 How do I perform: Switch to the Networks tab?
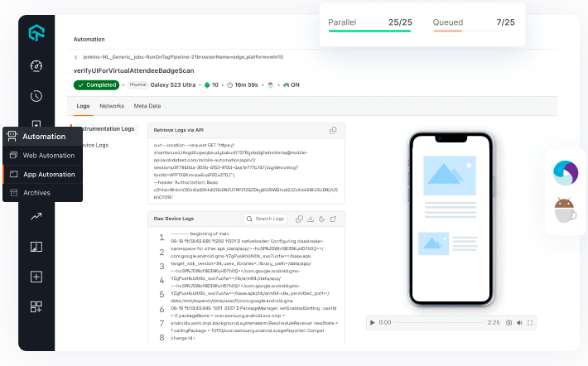[112, 106]
